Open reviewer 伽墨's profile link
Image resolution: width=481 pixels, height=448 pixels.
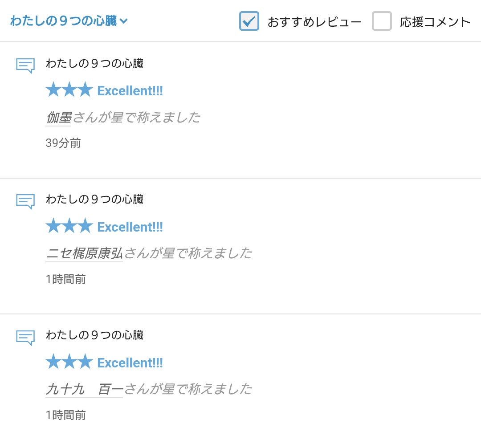coord(59,118)
